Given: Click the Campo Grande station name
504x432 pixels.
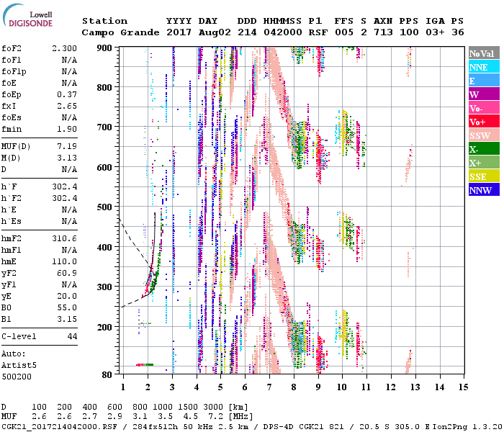Looking at the screenshot, I should click(118, 32).
